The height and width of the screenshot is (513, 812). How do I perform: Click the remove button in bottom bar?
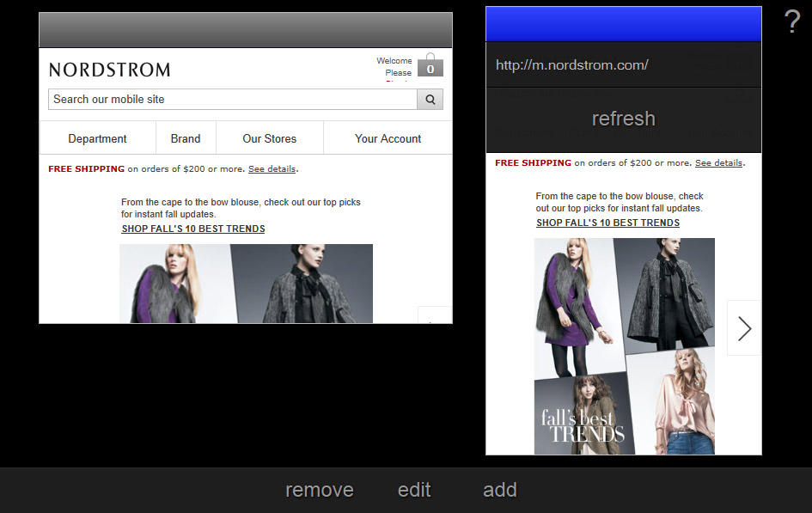coord(320,490)
